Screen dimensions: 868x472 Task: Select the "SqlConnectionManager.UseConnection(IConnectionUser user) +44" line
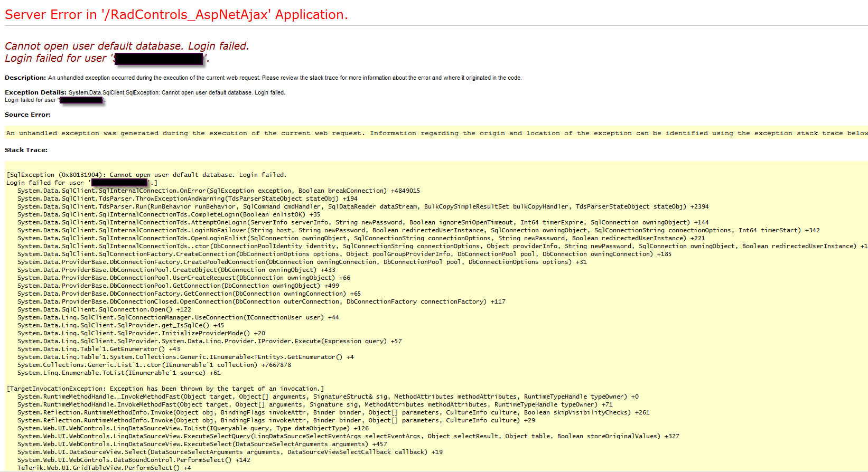coord(178,317)
